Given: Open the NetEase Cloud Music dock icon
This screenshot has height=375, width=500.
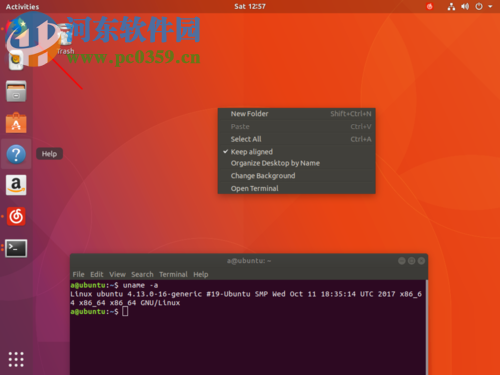Looking at the screenshot, I should tap(16, 216).
